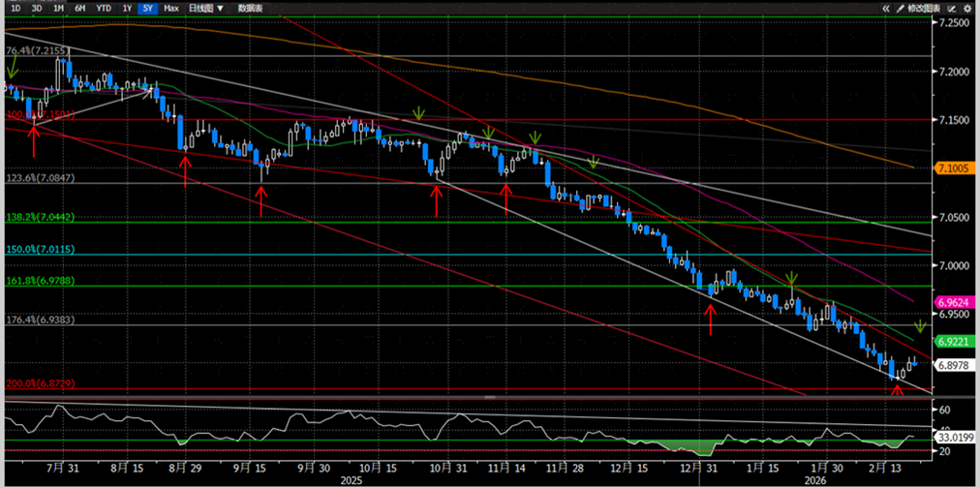Click the RSI value 33.0199 label
This screenshot has height=488, width=980.
(x=955, y=438)
